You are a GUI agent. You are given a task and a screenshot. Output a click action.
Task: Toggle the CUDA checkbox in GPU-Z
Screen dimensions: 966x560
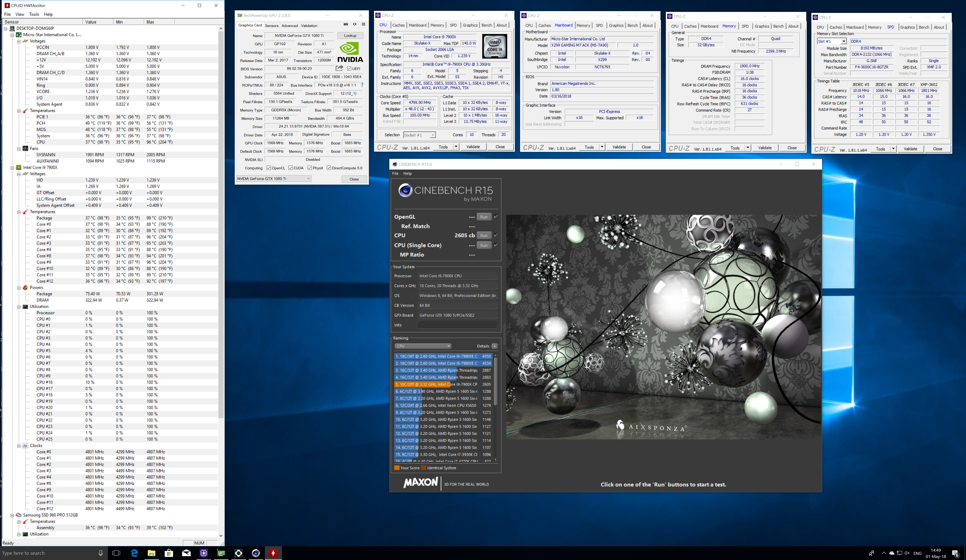(x=291, y=168)
